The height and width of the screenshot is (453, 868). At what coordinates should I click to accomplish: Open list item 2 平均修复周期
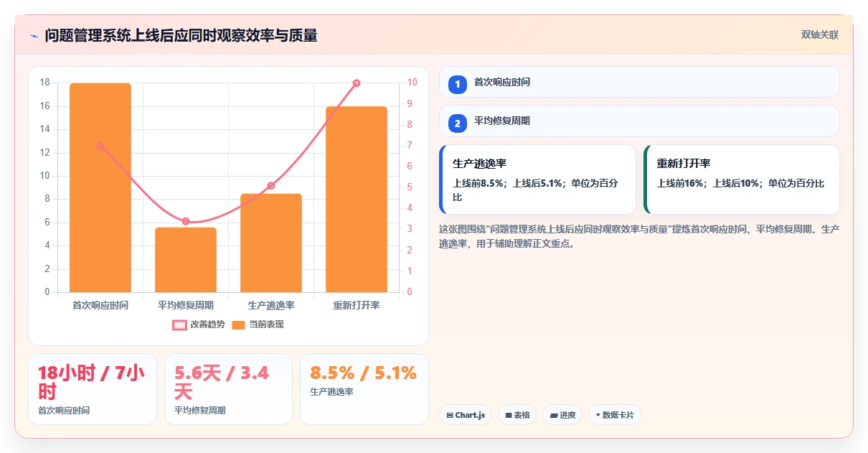click(639, 121)
